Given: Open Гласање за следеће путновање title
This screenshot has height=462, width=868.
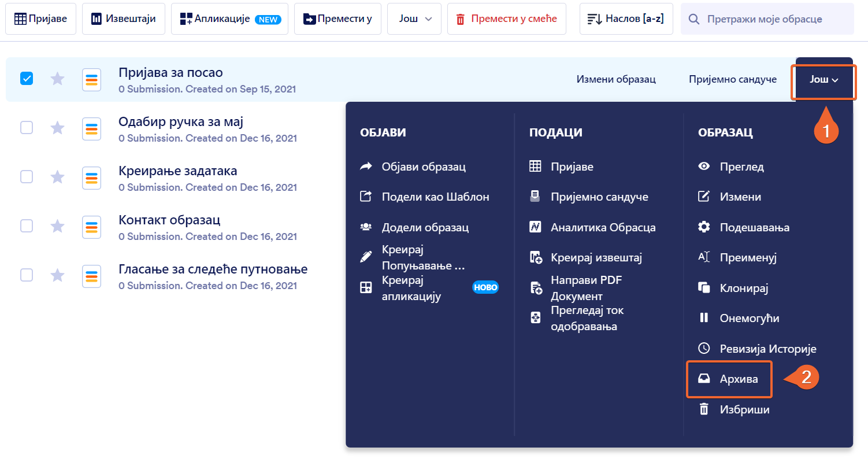Looking at the screenshot, I should [x=213, y=269].
